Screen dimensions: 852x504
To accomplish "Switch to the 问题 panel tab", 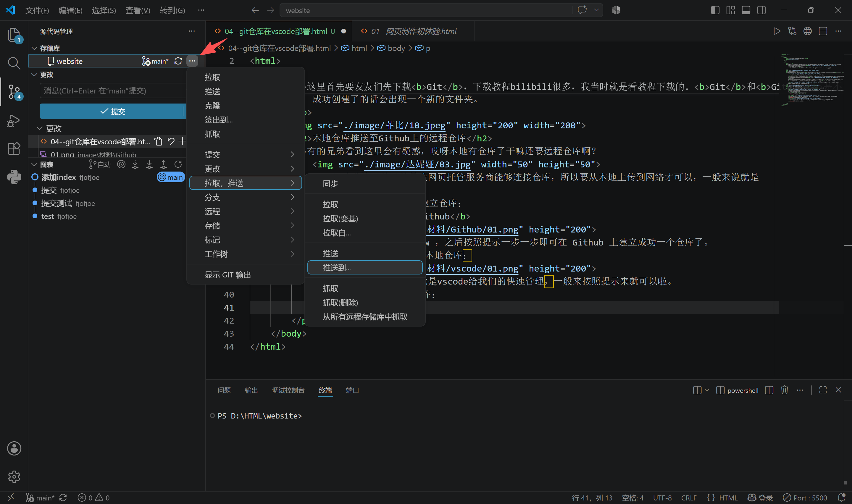I will pyautogui.click(x=224, y=390).
